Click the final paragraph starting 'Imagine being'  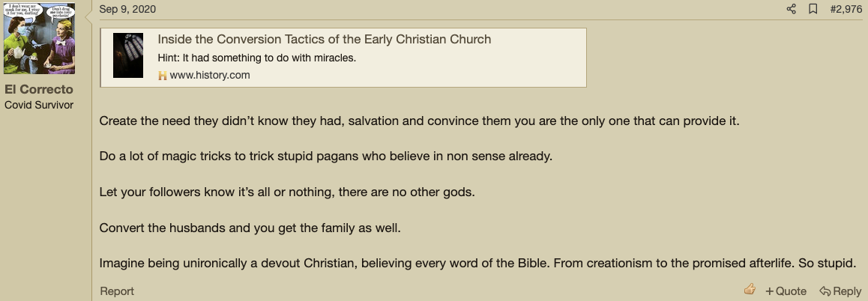point(478,264)
